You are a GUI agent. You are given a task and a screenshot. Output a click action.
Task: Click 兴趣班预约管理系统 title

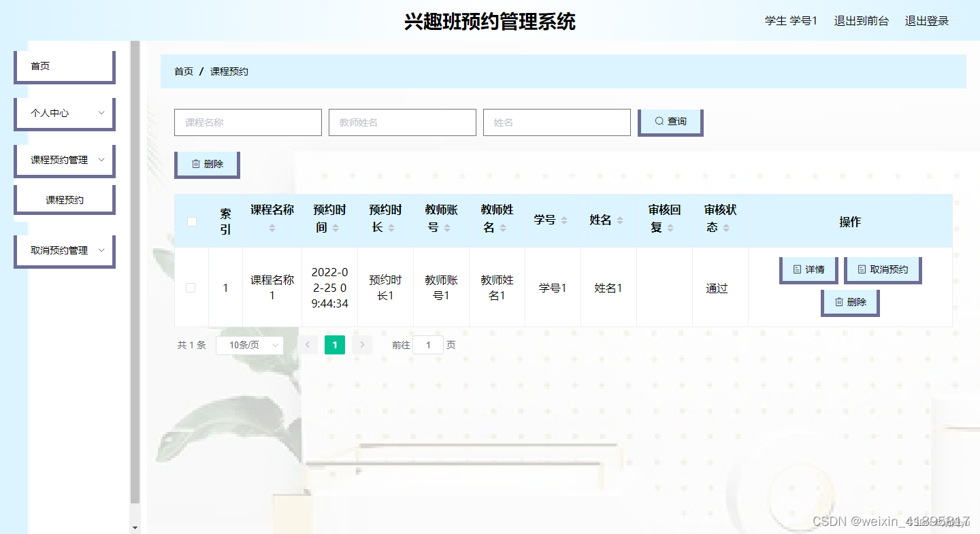[x=490, y=21]
